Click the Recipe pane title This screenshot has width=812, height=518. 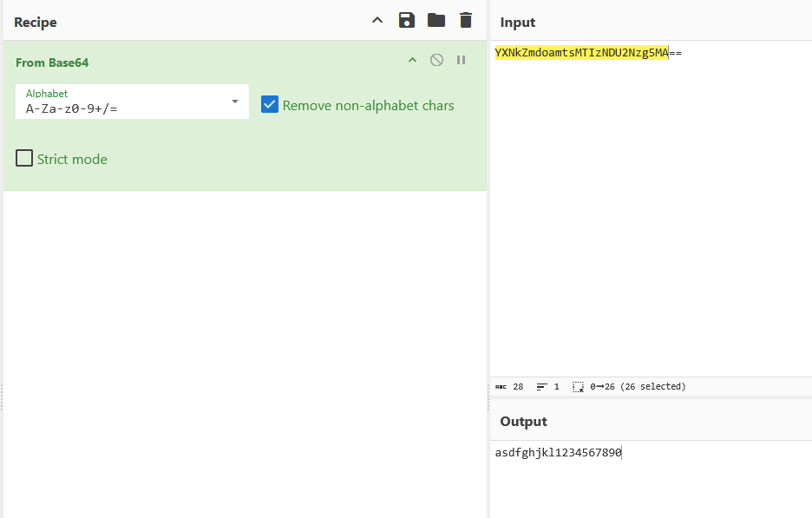click(36, 23)
